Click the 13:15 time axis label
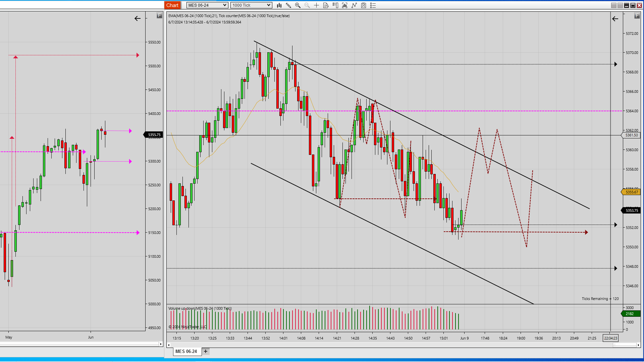This screenshot has height=362, width=644. pos(177,338)
